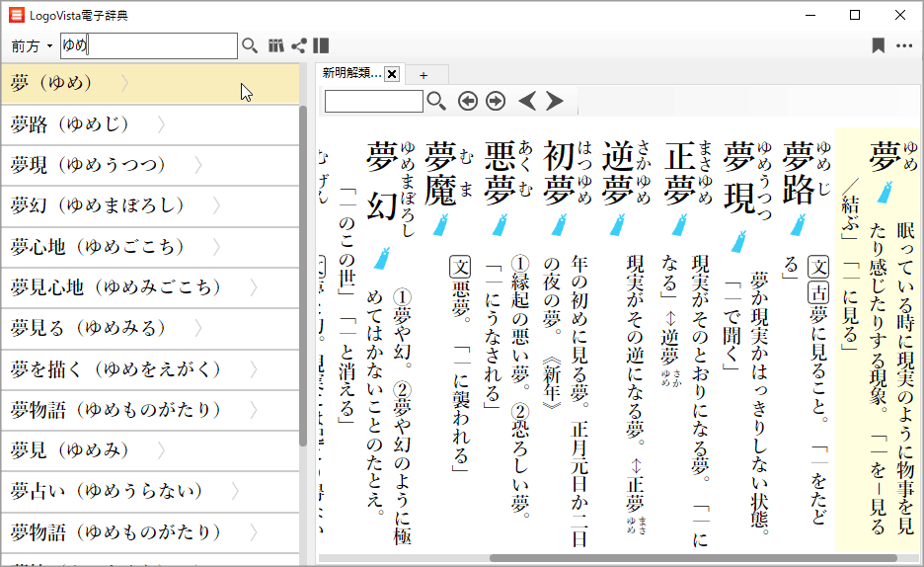The height and width of the screenshot is (567, 924).
Task: Toggle the sidebar panel layout icon
Action: [x=321, y=45]
